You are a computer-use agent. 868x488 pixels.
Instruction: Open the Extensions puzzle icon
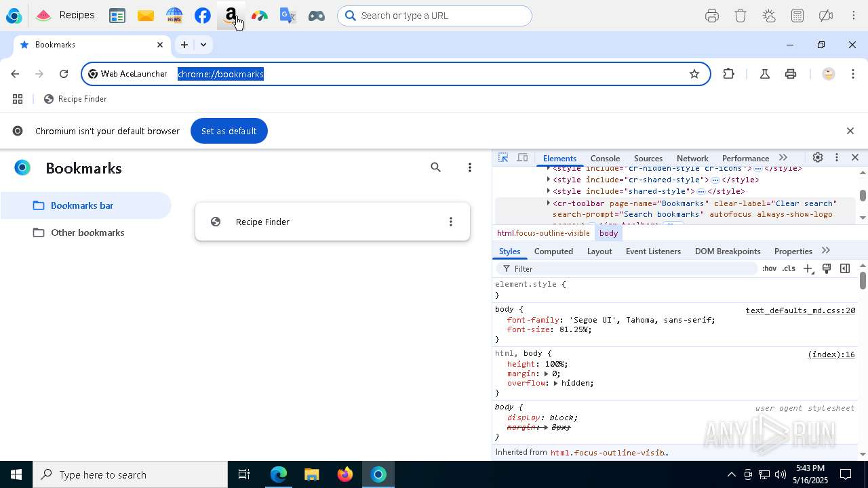pos(729,74)
